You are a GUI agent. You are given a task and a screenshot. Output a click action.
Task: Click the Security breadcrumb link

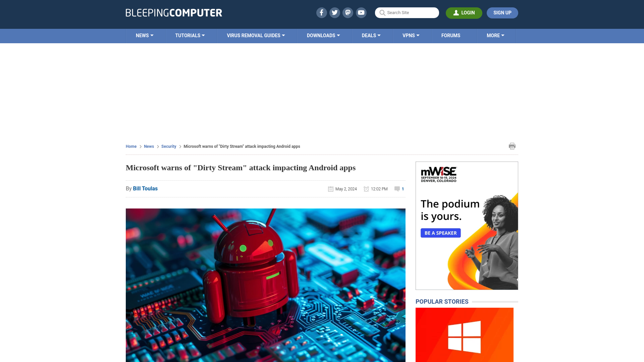tap(168, 146)
